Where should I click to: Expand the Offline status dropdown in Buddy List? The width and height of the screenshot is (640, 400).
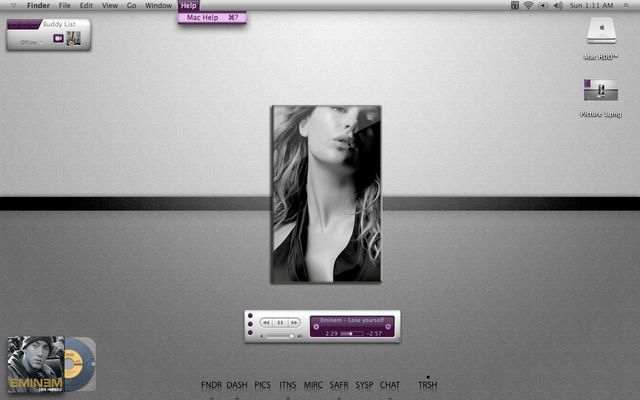(31, 42)
